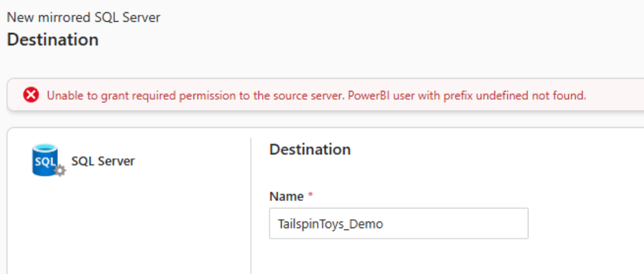Click the bold 'Destination' page heading

pos(53,40)
